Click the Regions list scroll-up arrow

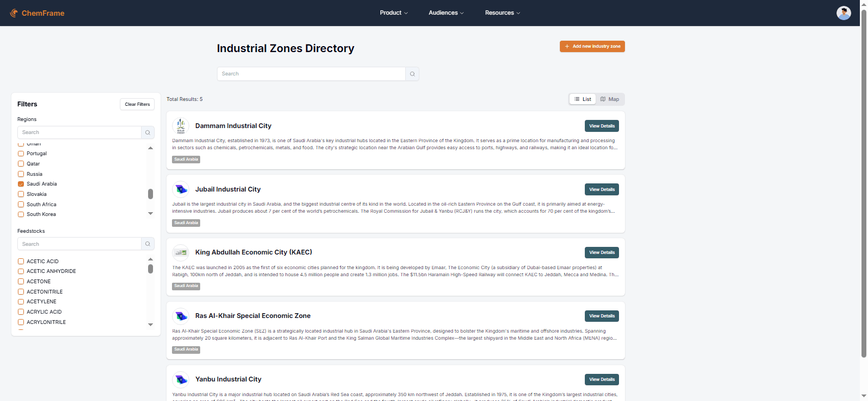(150, 148)
